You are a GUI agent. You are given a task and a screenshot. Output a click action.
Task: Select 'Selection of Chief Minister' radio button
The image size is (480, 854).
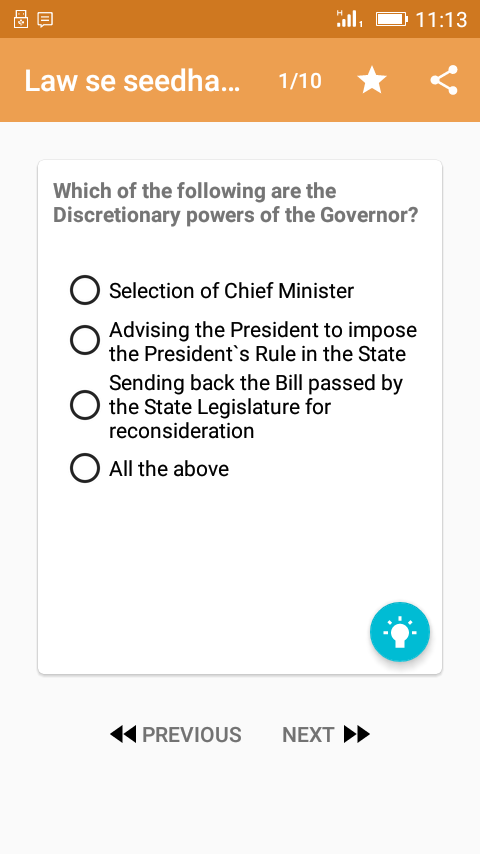(x=85, y=290)
